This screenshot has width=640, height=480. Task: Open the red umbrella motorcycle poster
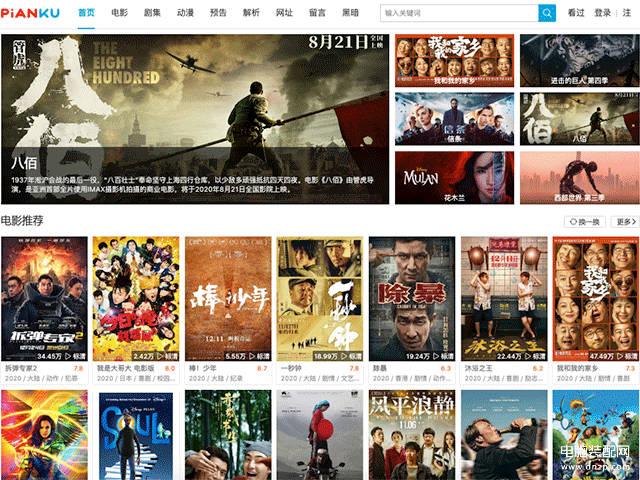pyautogui.click(x=320, y=435)
